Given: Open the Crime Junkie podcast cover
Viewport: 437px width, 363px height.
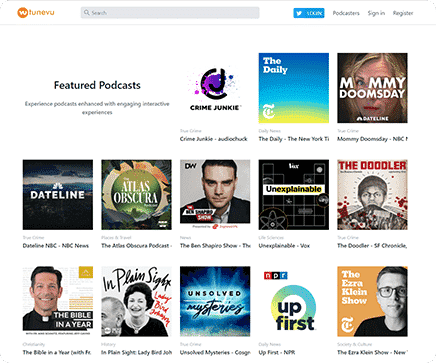Looking at the screenshot, I should pyautogui.click(x=215, y=88).
